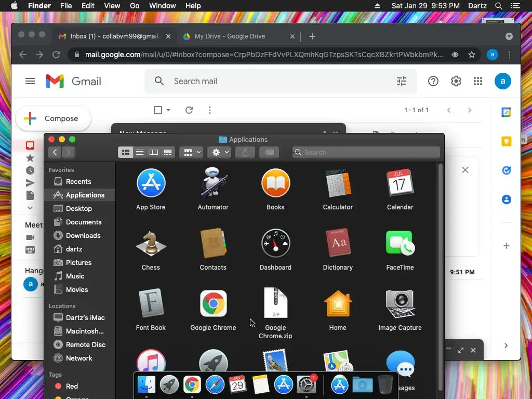Open the App Store application icon
Viewport: 532px width, 399px height.
(x=151, y=183)
